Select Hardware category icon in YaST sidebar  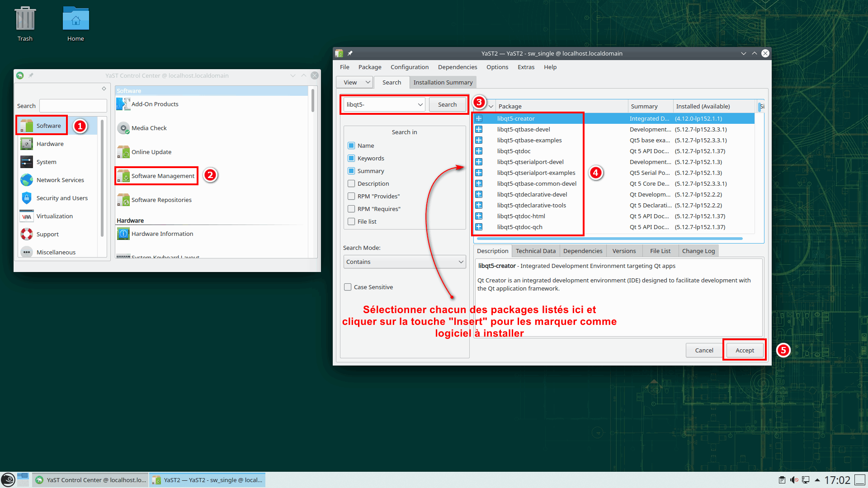[x=27, y=144]
